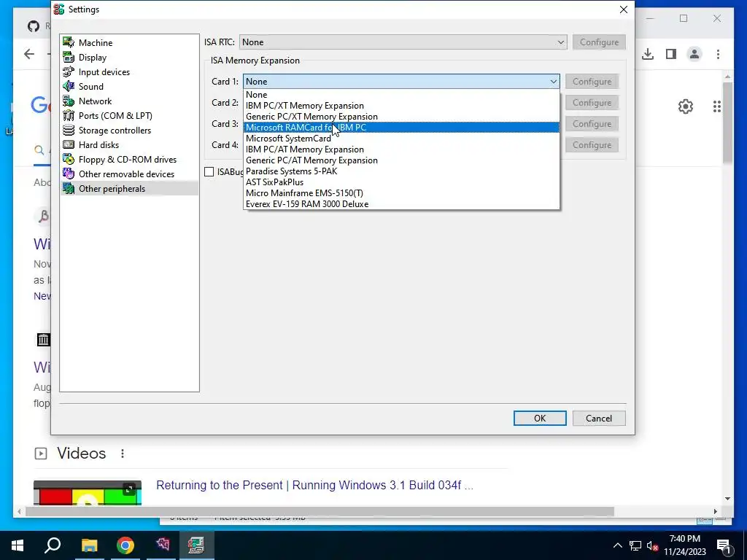Click OK to save settings
Screen dimensions: 747x560
(x=540, y=418)
